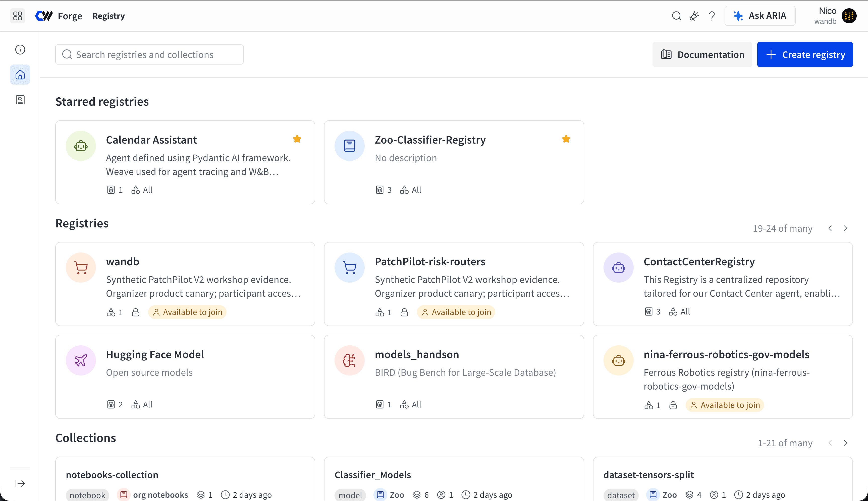Screen dimensions: 868x501
Task: Click the Hugging Face Model airplane icon
Action: [81, 361]
